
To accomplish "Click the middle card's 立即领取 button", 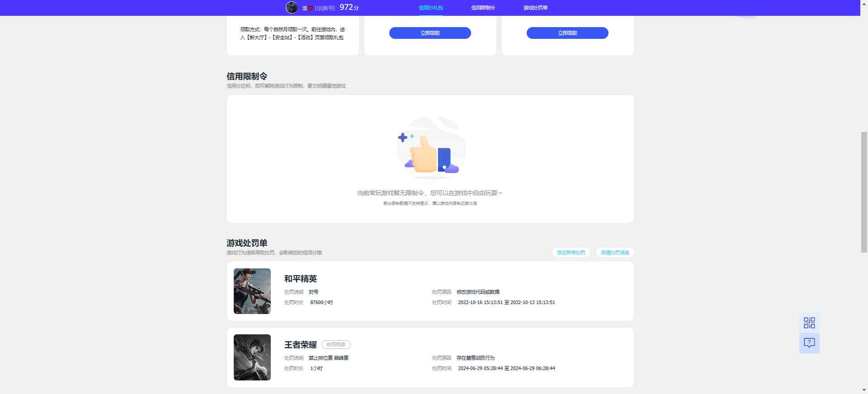I will click(x=430, y=33).
